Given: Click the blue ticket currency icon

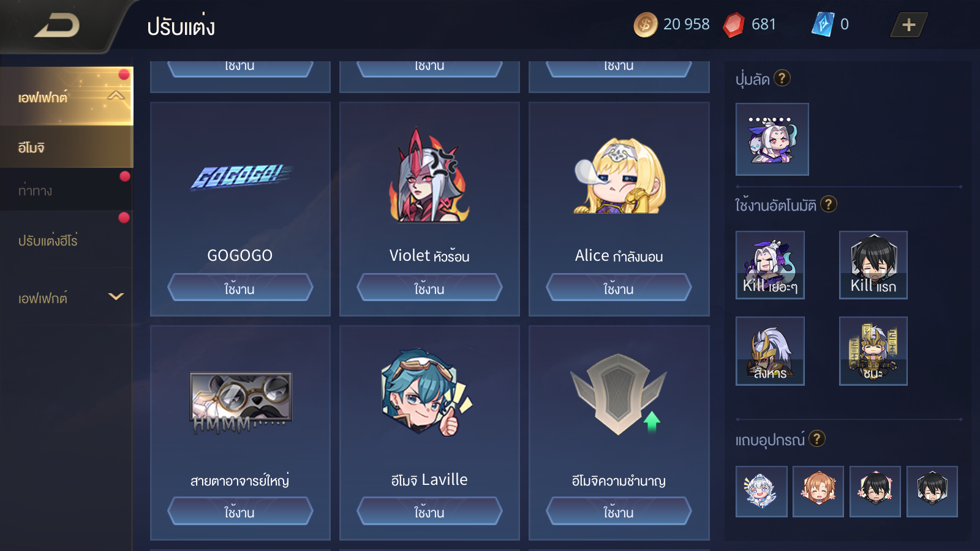Looking at the screenshot, I should click(822, 24).
